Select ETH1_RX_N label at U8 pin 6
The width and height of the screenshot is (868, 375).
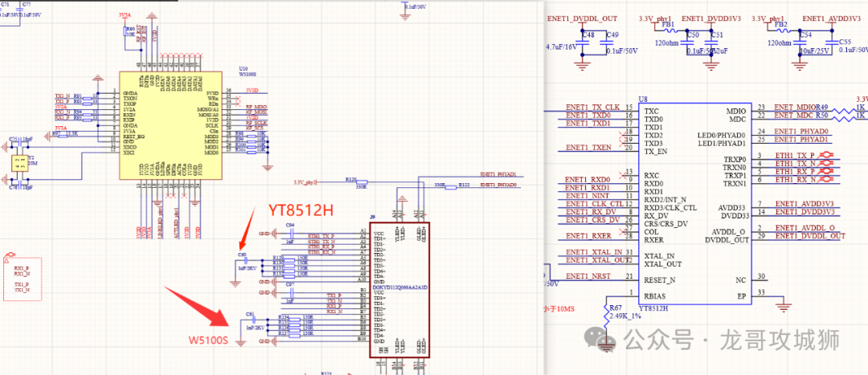pos(796,179)
